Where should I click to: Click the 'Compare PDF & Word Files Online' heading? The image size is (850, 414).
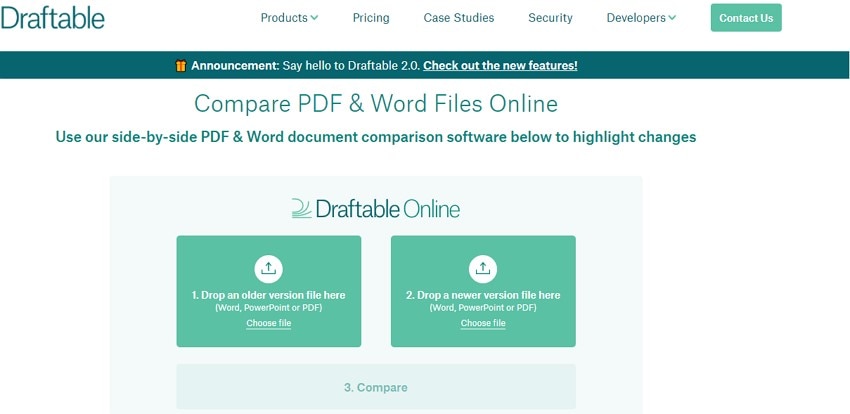[376, 104]
